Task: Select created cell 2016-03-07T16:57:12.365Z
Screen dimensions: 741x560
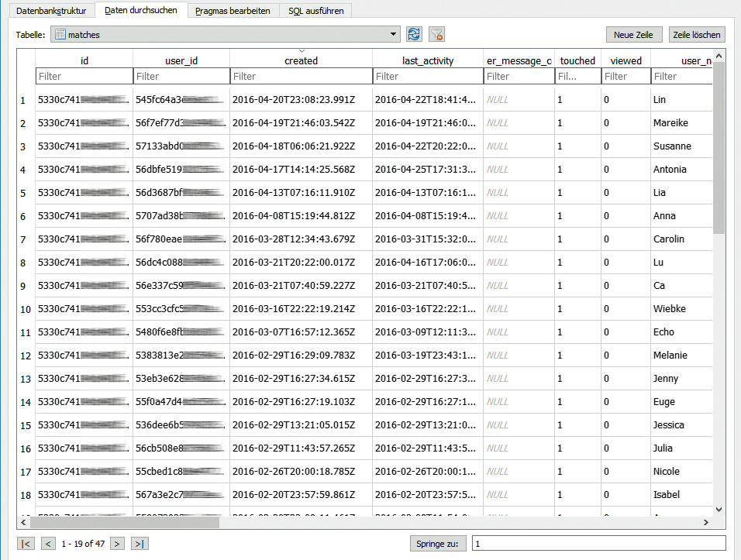Action: click(x=301, y=332)
